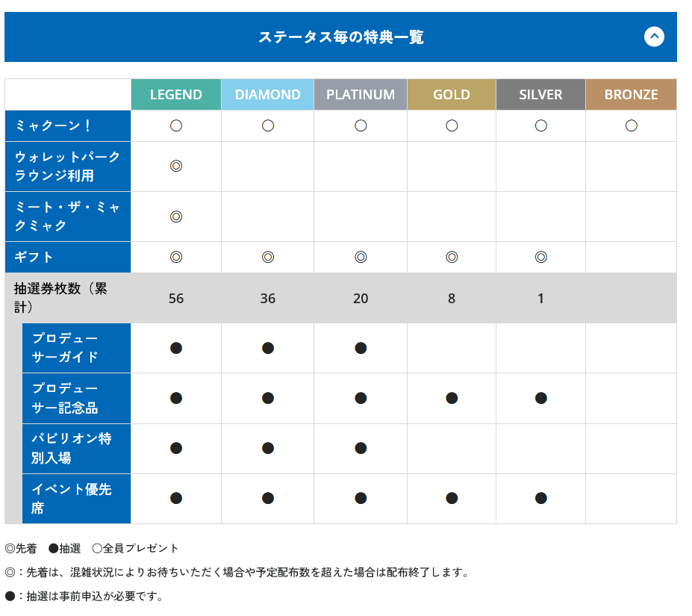Click the ◎先着 legend entry

[21, 549]
